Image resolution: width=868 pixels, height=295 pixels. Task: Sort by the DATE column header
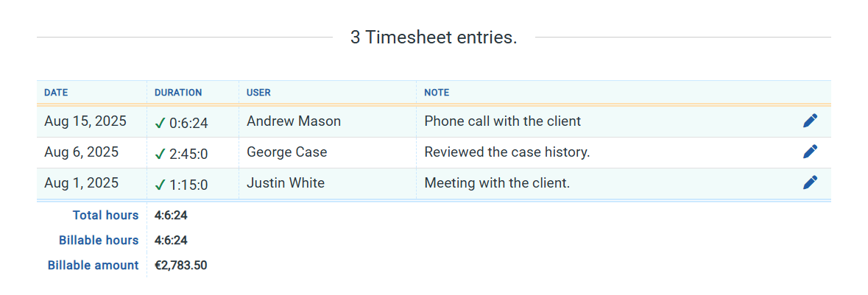[56, 93]
